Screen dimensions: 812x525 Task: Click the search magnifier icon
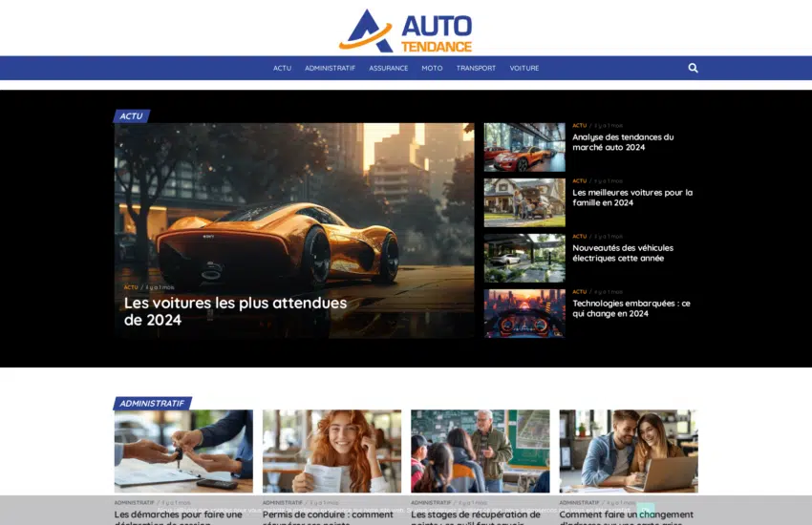(x=693, y=68)
